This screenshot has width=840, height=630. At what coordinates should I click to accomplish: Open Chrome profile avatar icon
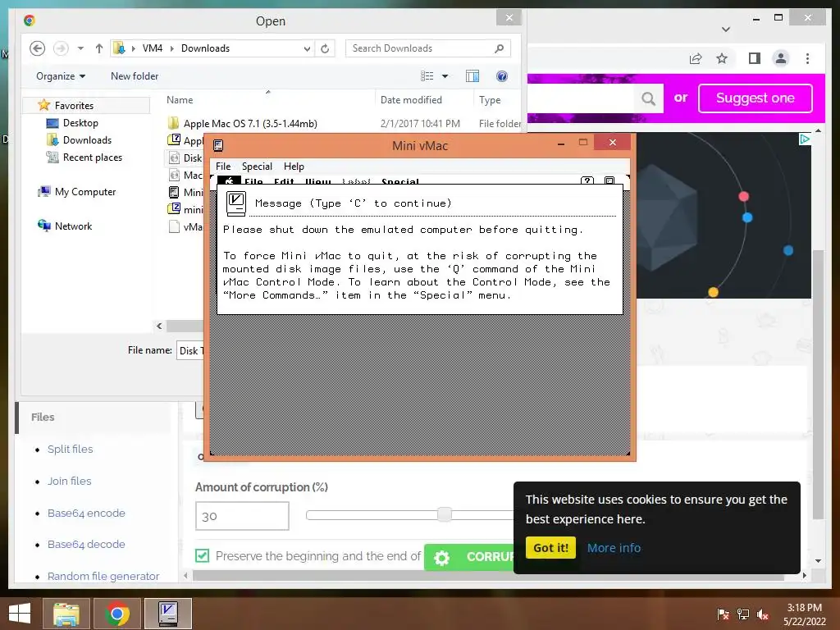(781, 58)
